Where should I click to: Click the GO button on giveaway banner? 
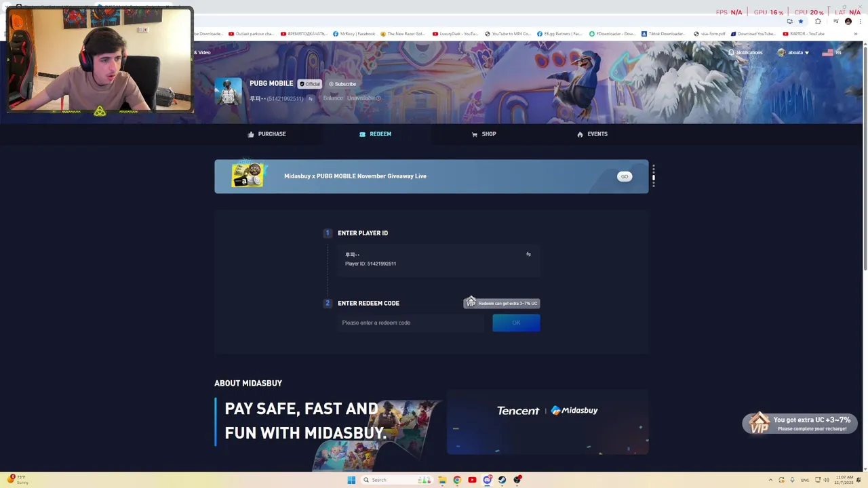tap(625, 177)
